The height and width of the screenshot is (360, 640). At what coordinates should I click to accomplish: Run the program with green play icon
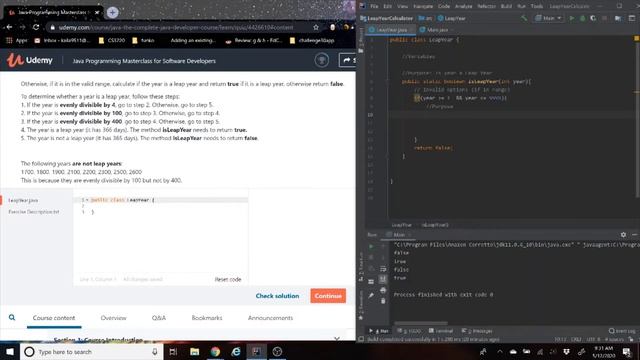[x=572, y=18]
